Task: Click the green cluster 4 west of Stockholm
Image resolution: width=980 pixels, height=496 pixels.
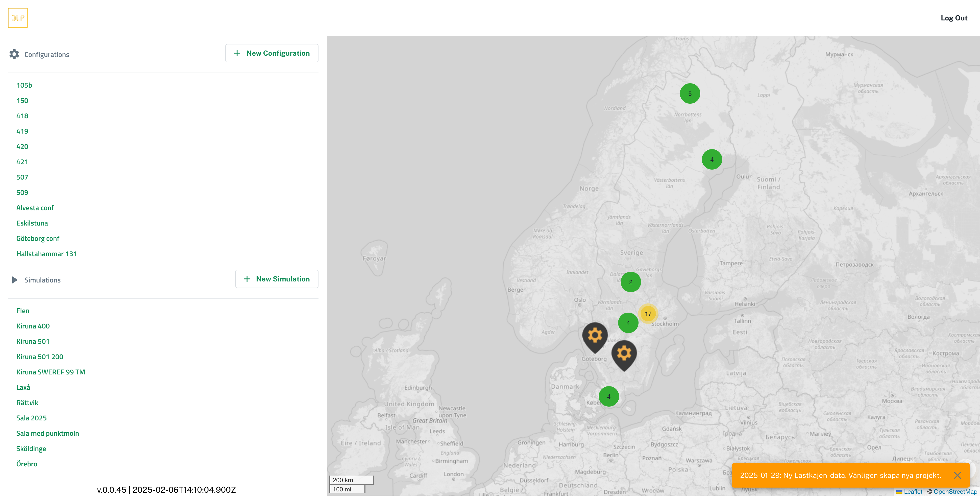Action: click(x=628, y=323)
